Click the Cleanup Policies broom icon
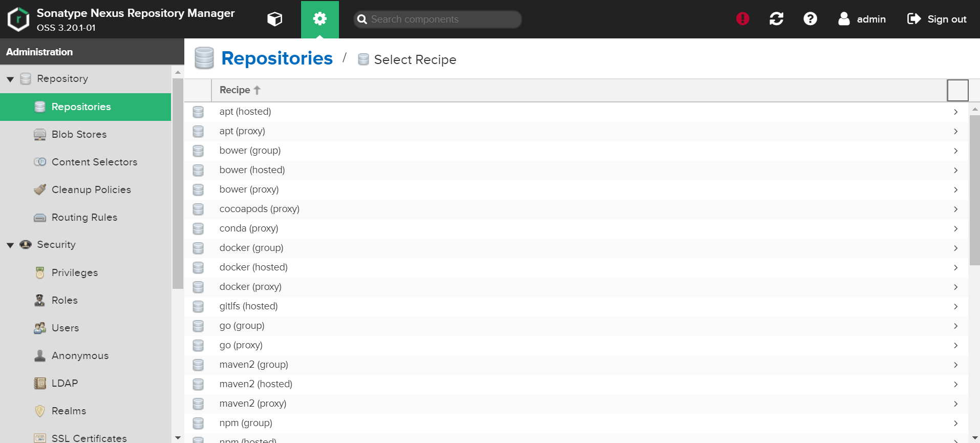This screenshot has width=980, height=443. pyautogui.click(x=40, y=189)
